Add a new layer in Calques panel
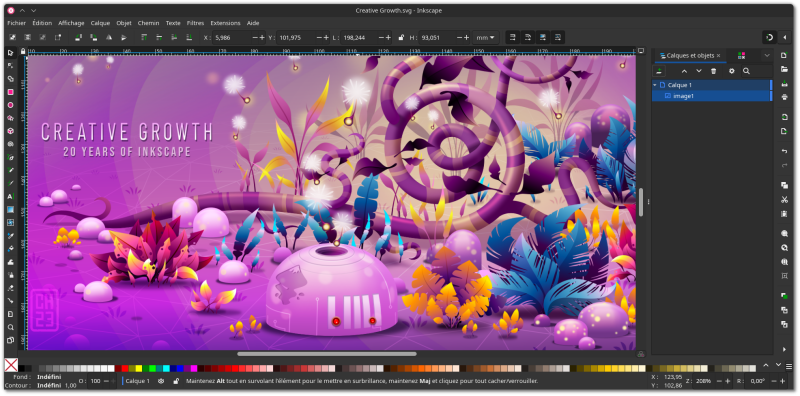Screen dimensions: 800x396 (659, 71)
